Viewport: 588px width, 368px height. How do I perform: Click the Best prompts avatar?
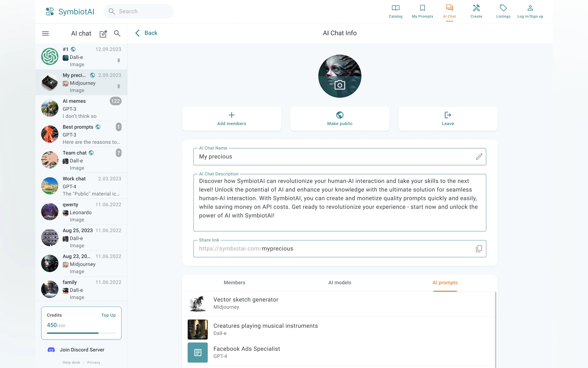[50, 134]
